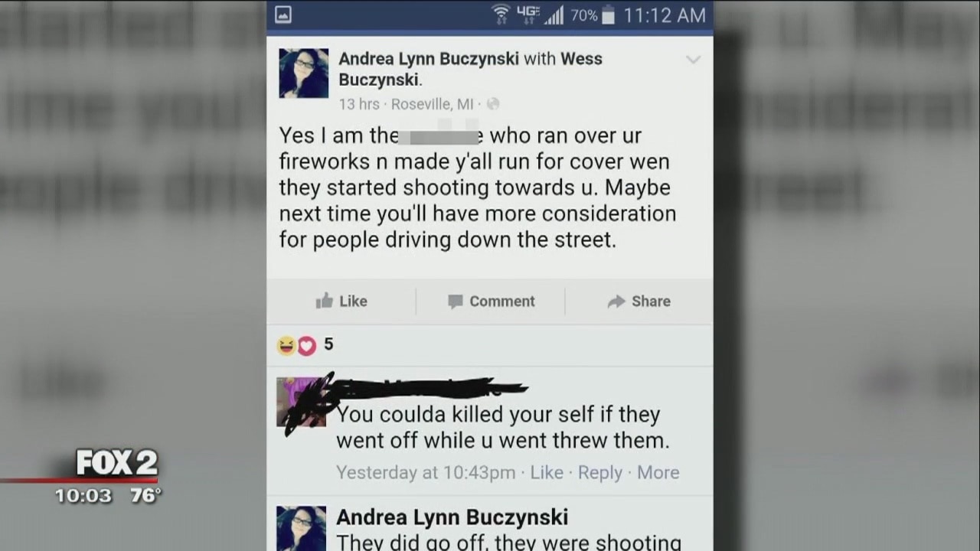The width and height of the screenshot is (980, 551).
Task: Tap the Wi-Fi status icon
Action: click(501, 15)
